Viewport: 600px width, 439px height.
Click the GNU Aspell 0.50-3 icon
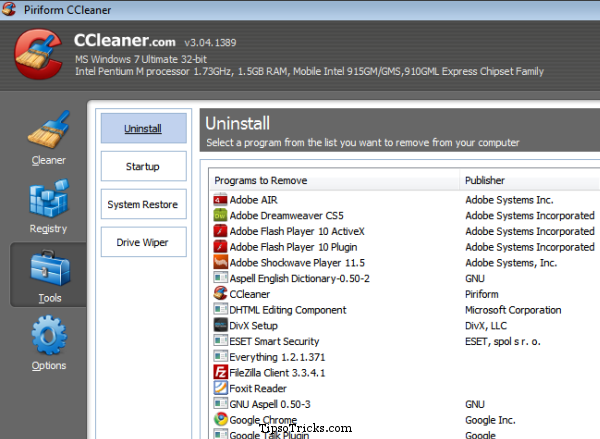[220, 404]
